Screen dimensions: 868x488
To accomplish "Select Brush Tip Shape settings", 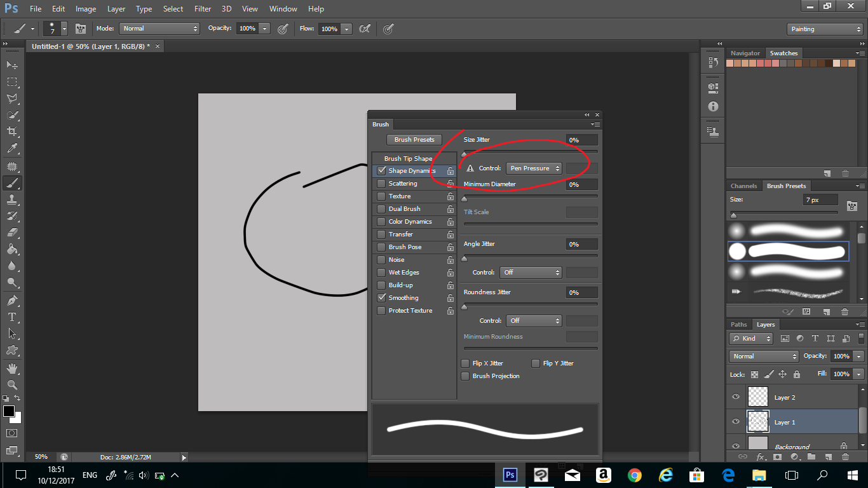I will coord(408,159).
